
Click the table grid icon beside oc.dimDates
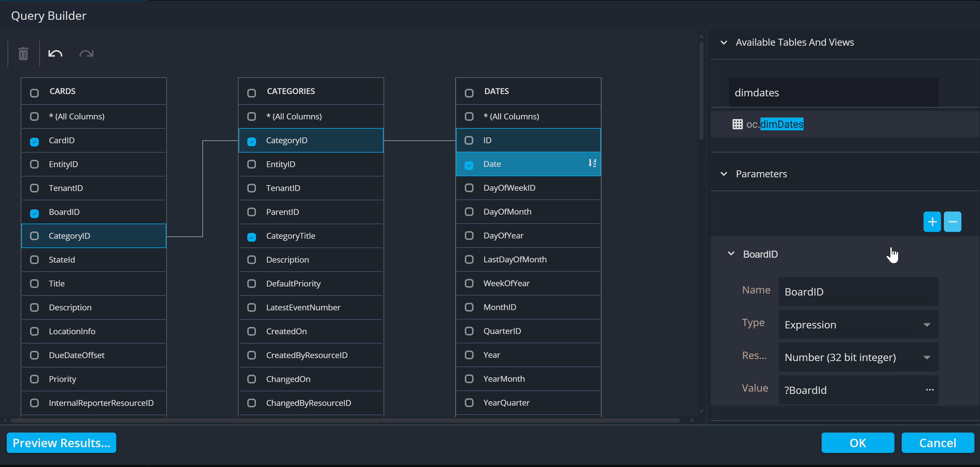click(737, 124)
